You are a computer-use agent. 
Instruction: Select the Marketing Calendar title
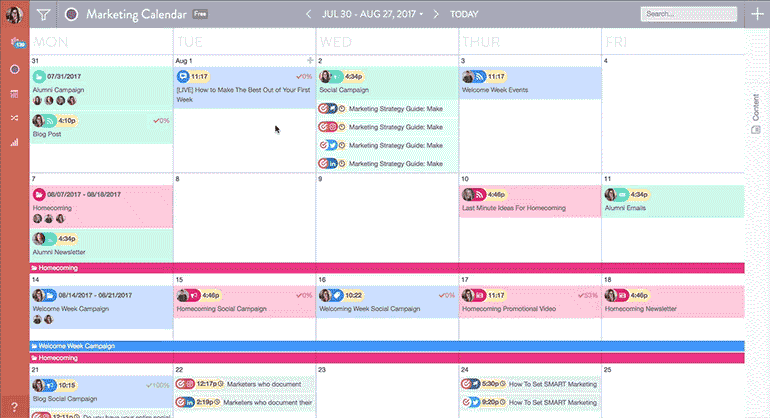pyautogui.click(x=137, y=14)
